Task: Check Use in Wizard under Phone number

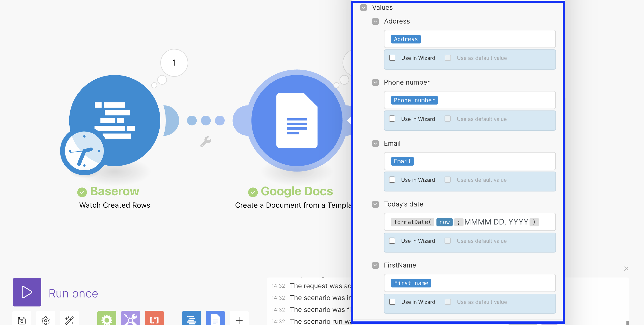Action: click(392, 119)
